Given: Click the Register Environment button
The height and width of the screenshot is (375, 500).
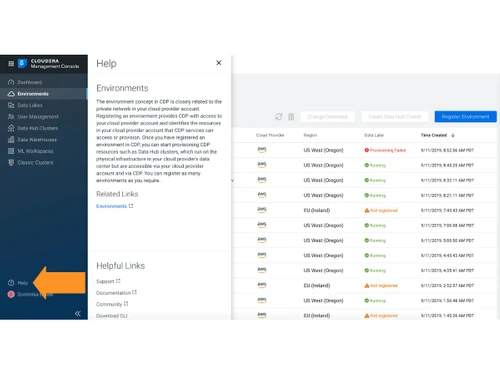Looking at the screenshot, I should 466,117.
